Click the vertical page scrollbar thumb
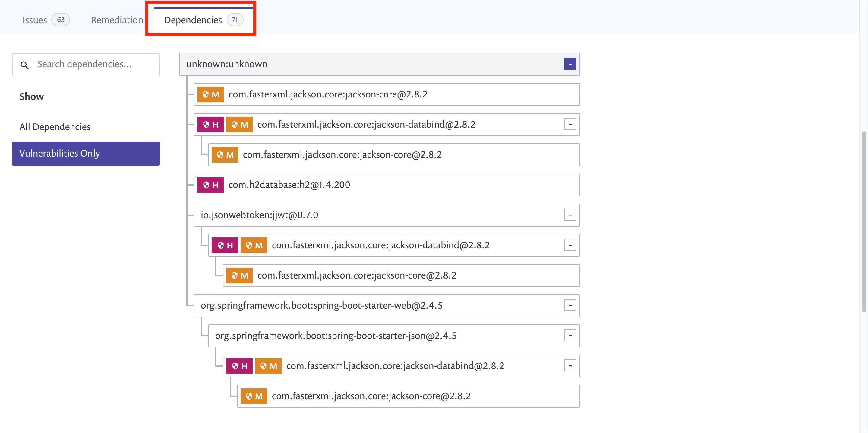 [x=863, y=221]
